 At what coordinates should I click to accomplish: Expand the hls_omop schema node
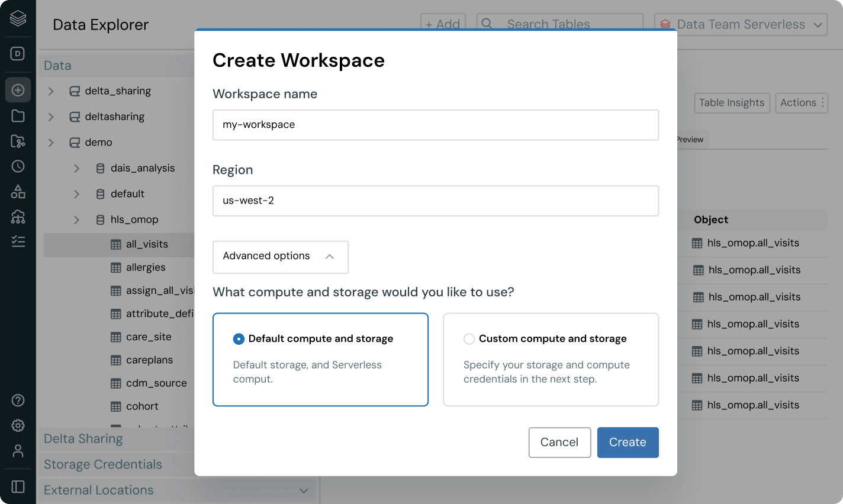76,219
